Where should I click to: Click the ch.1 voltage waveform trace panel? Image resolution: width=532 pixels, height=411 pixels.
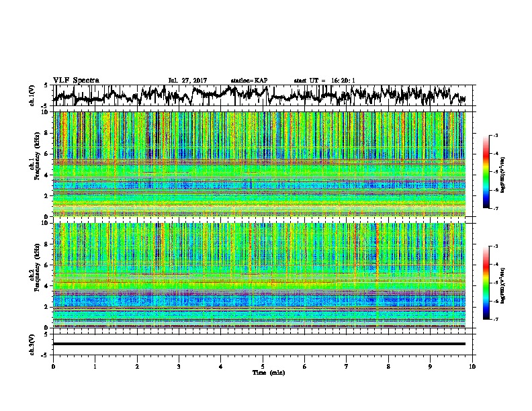point(262,95)
